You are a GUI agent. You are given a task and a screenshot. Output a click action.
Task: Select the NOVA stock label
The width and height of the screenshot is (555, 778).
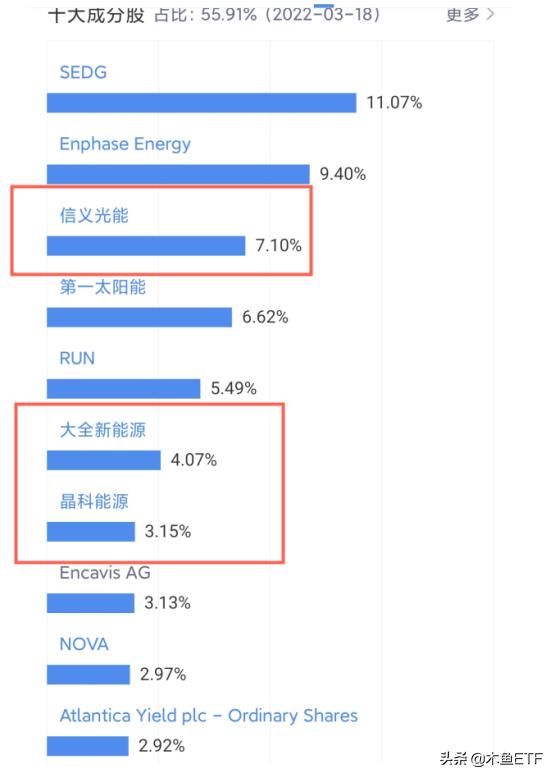(x=84, y=644)
